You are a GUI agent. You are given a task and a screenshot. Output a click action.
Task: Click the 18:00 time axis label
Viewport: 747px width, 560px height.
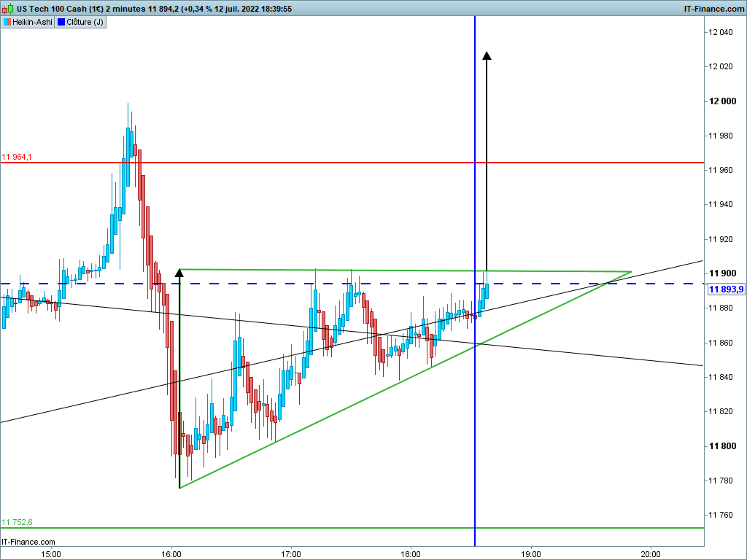(x=410, y=554)
